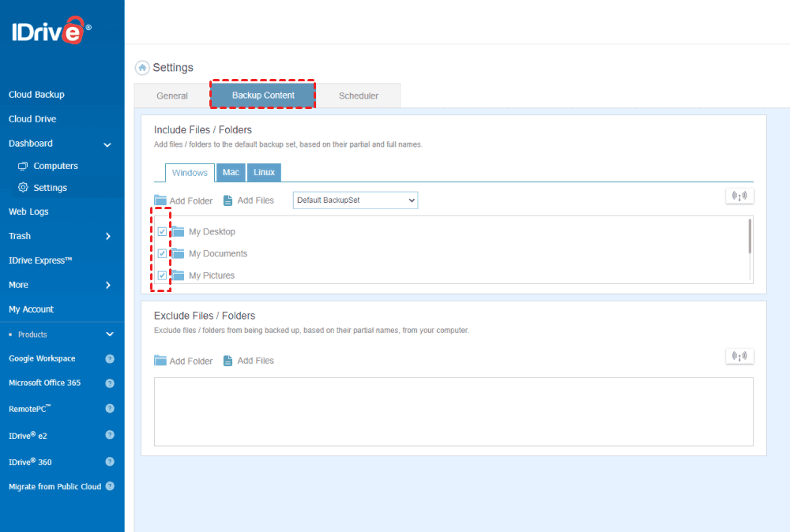Open RemotePC product link

tap(30, 409)
